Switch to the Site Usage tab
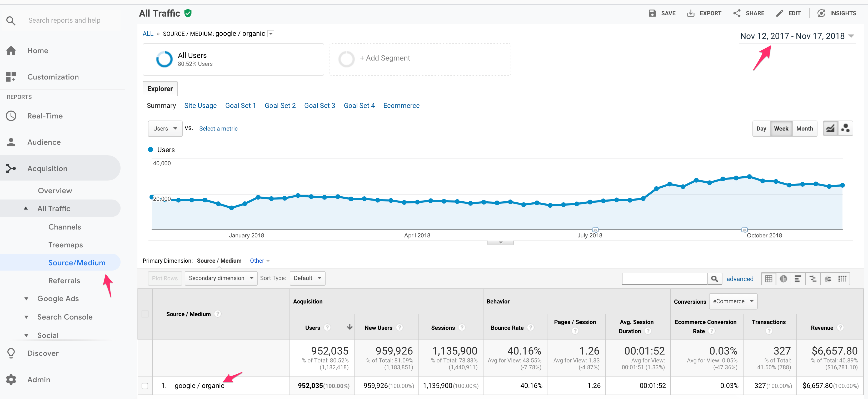This screenshot has height=399, width=868. 200,106
